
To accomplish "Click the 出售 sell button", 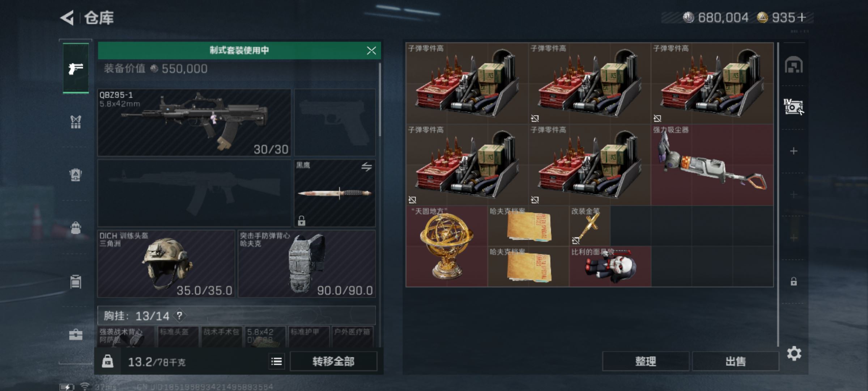I will [x=735, y=361].
